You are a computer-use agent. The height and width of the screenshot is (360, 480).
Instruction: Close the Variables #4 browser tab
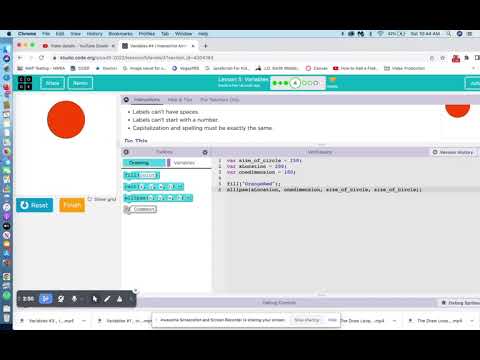(193, 46)
